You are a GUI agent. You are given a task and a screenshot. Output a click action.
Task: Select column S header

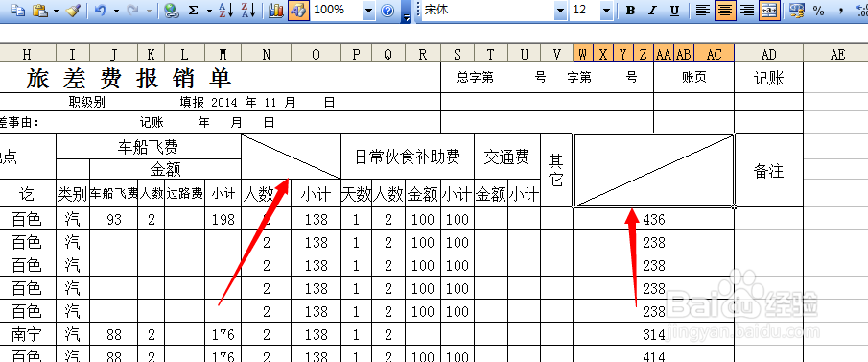point(457,54)
